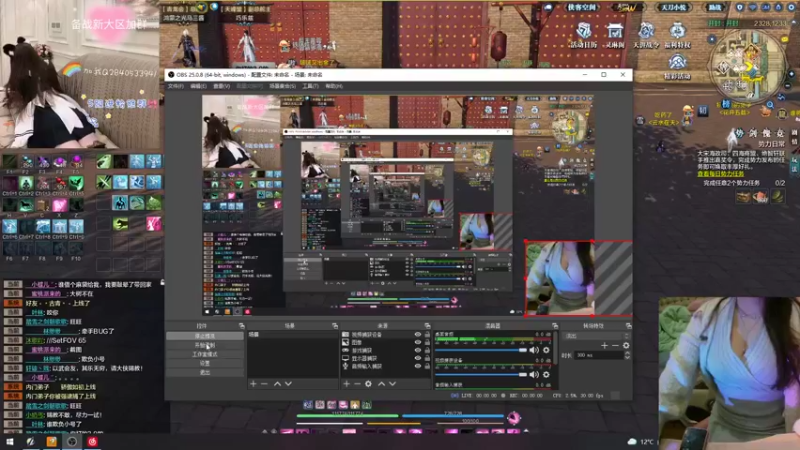
Task: Move scene down with down arrow
Action: (288, 384)
